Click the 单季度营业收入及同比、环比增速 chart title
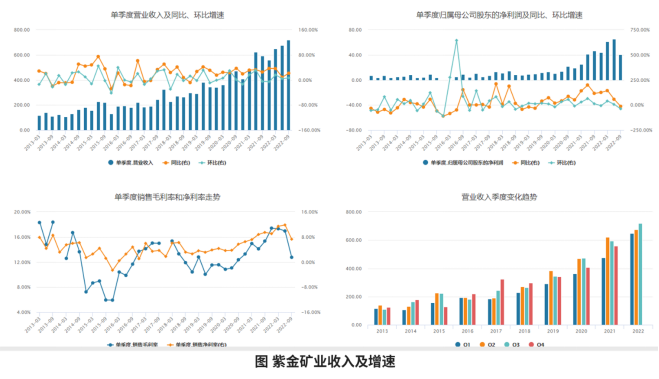 [x=167, y=15]
